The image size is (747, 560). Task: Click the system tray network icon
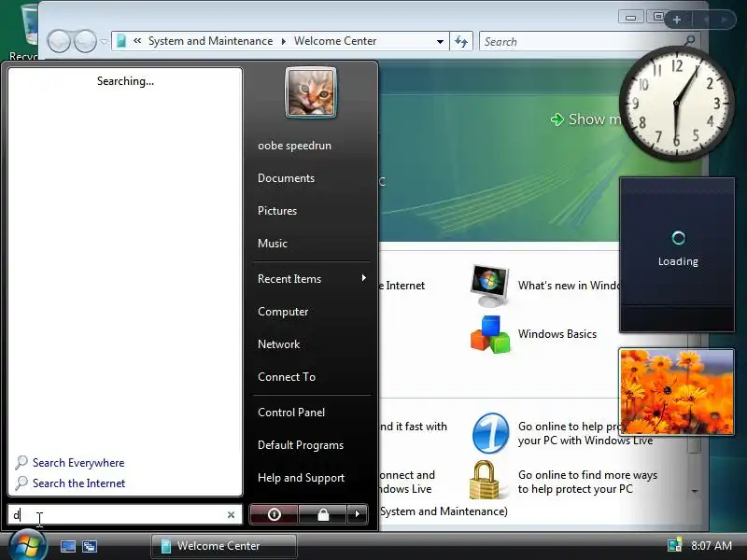tap(674, 546)
